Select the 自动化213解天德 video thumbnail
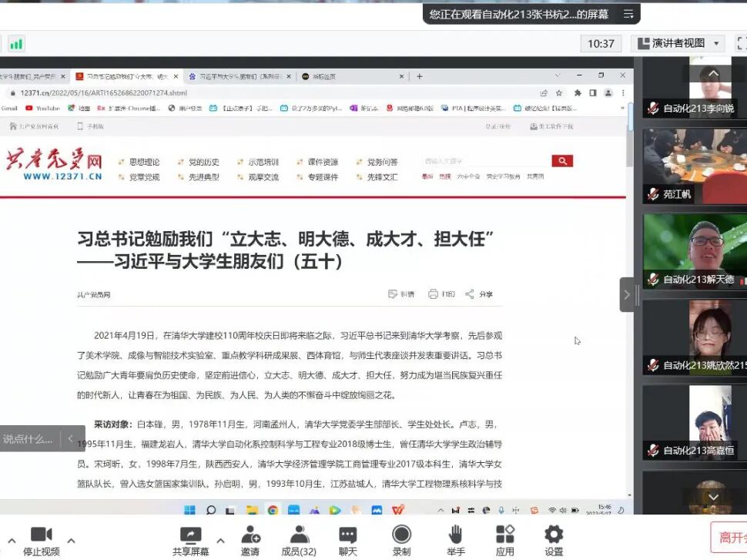 click(x=695, y=250)
